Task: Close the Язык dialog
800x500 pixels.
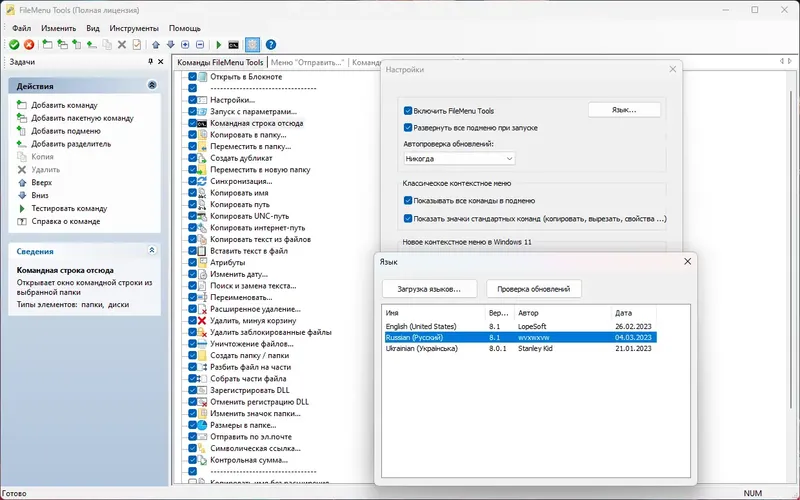Action: pyautogui.click(x=687, y=261)
